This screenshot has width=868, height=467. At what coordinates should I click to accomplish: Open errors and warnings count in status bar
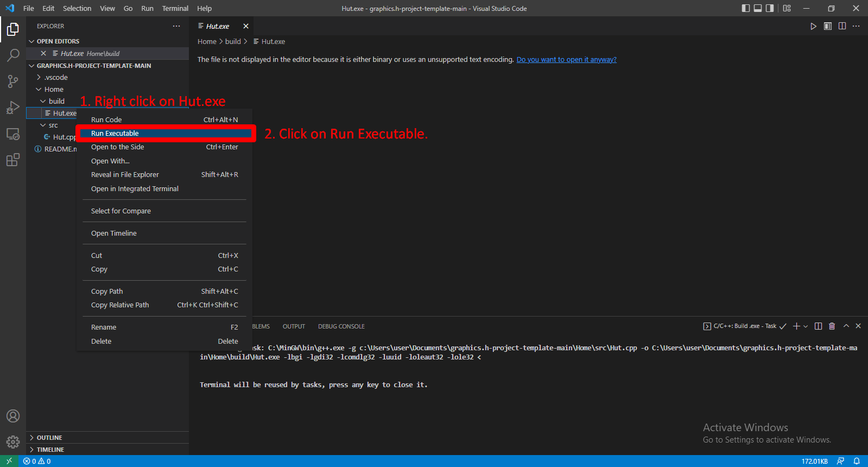coord(37,461)
